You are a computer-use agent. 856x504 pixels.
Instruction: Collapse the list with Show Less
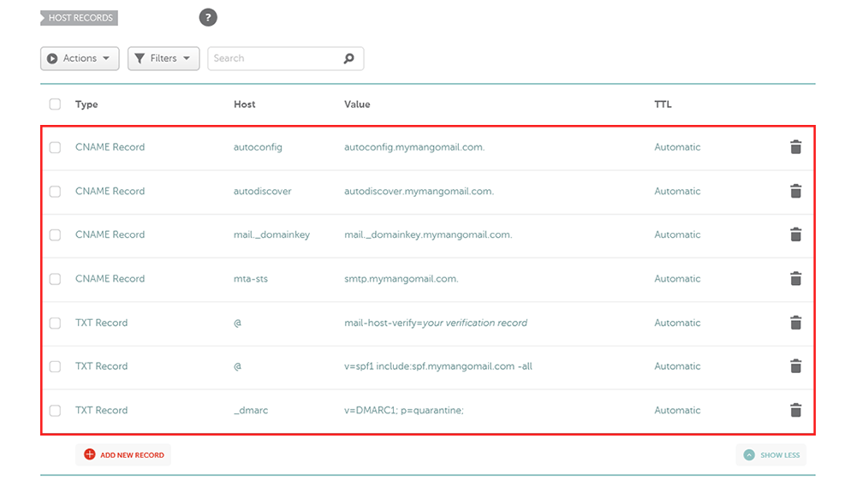(x=771, y=455)
